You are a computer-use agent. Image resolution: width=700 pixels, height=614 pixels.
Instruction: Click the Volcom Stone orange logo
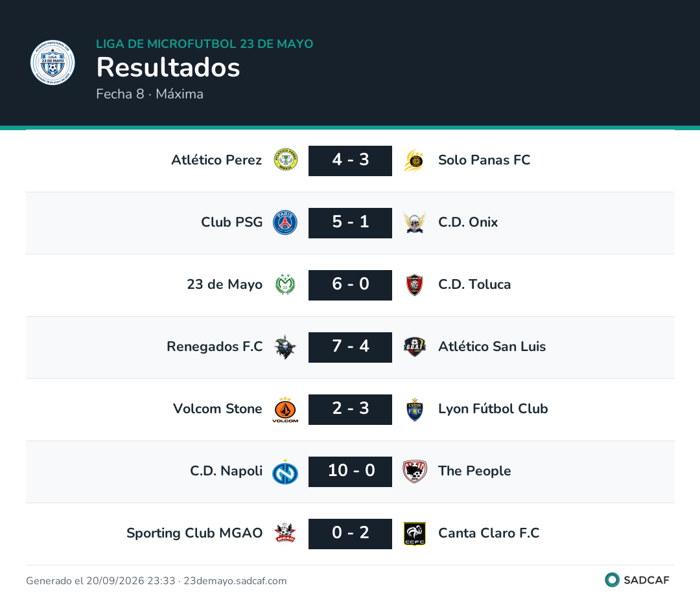285,409
